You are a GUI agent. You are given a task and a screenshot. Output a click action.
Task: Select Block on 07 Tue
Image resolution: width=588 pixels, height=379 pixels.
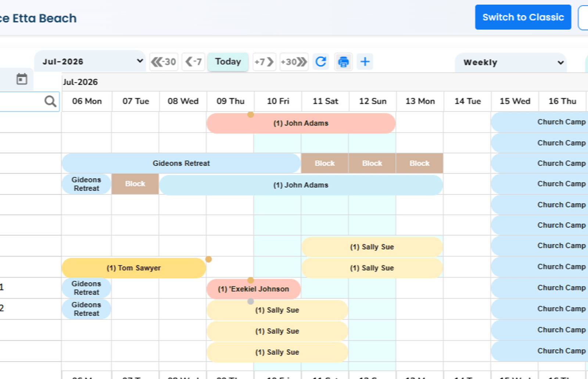(x=135, y=184)
